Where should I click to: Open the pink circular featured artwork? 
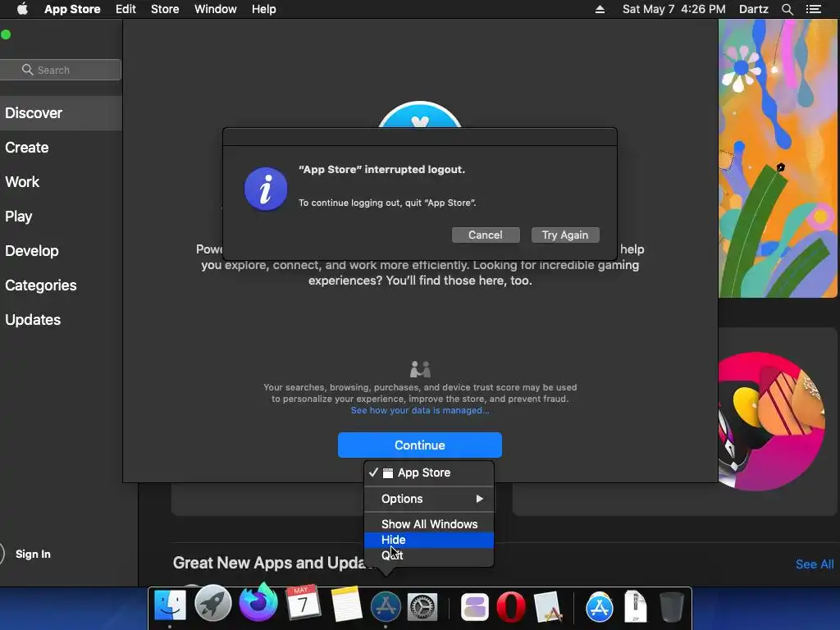pos(771,421)
